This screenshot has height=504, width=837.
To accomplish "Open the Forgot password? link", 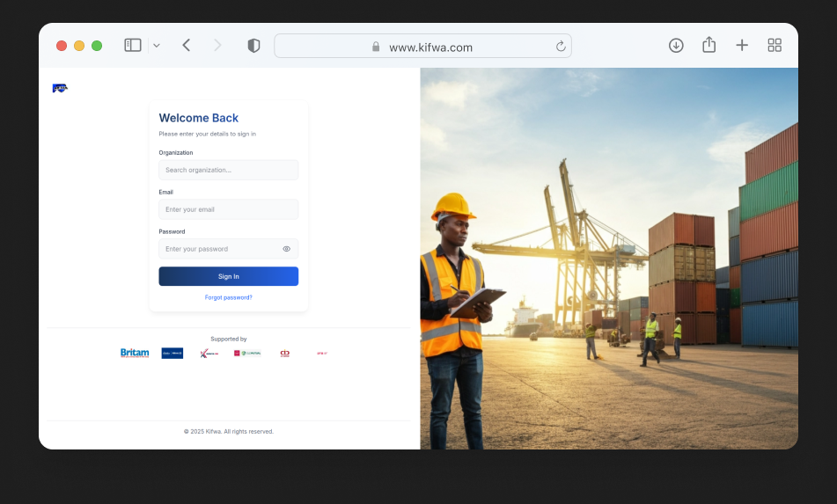I will 228,297.
